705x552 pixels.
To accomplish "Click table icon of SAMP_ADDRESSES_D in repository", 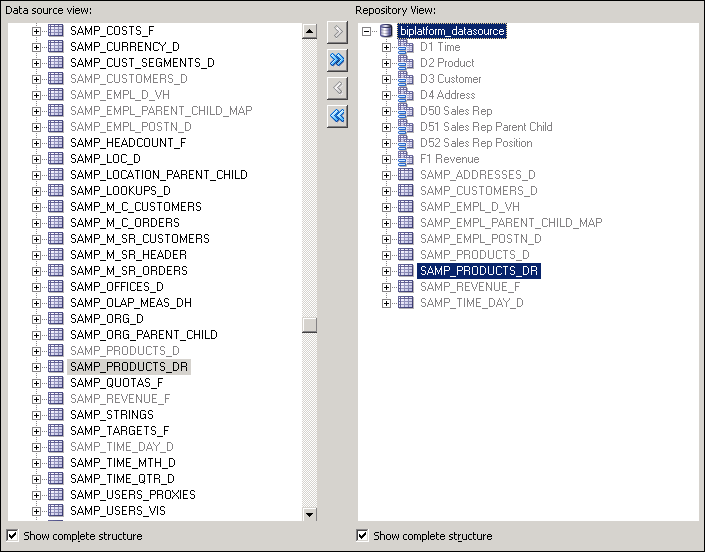I will pyautogui.click(x=406, y=174).
